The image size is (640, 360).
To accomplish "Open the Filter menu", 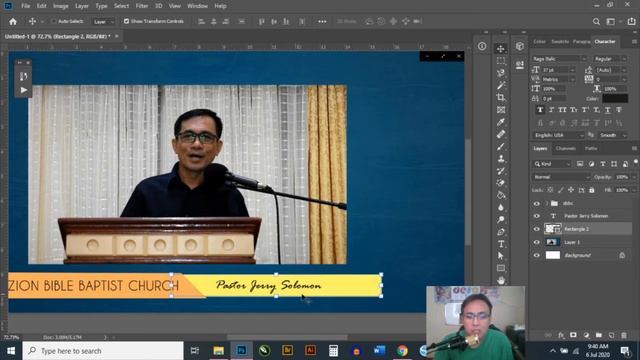I will point(142,6).
